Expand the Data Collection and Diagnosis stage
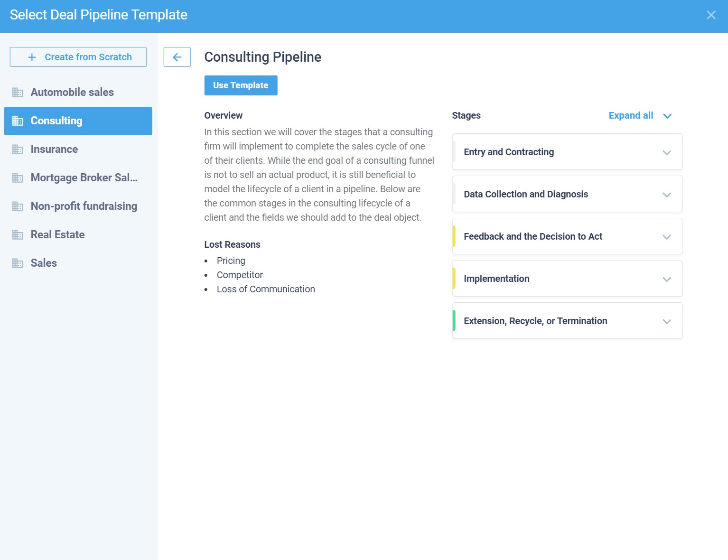Viewport: 728px width, 560px height. coord(666,195)
